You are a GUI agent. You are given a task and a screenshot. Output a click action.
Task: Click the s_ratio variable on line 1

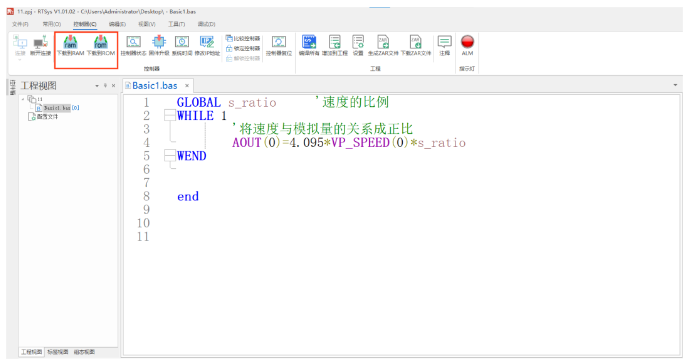pos(252,103)
